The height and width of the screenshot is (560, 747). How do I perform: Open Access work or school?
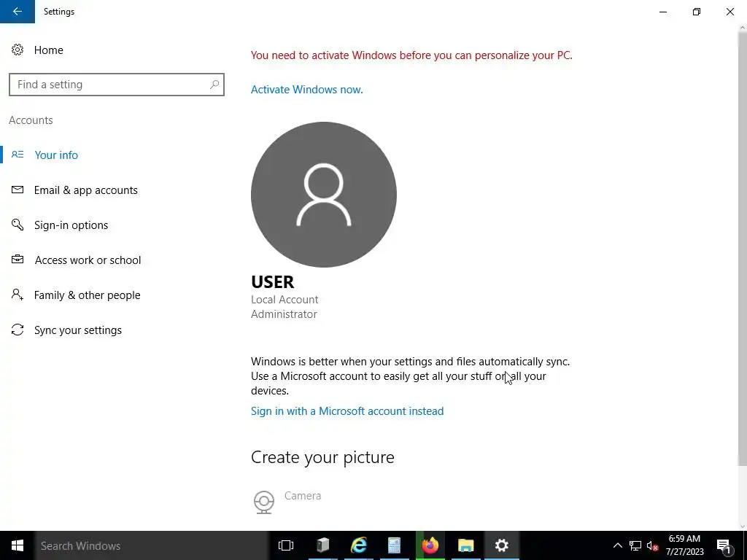[x=88, y=260]
